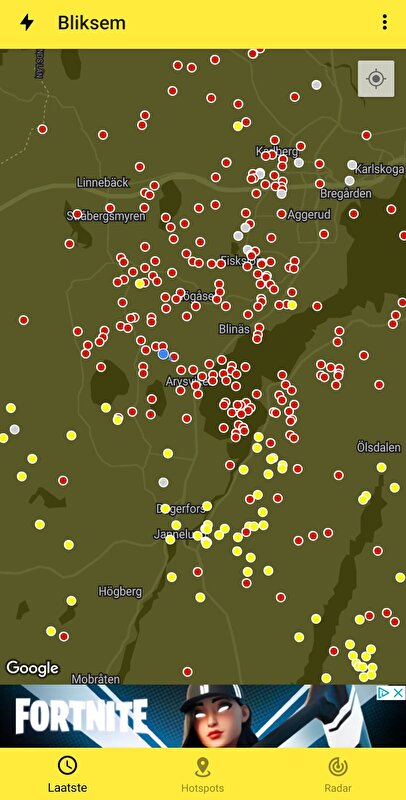
Task: Click the Blinäs map label
Action: click(x=234, y=329)
